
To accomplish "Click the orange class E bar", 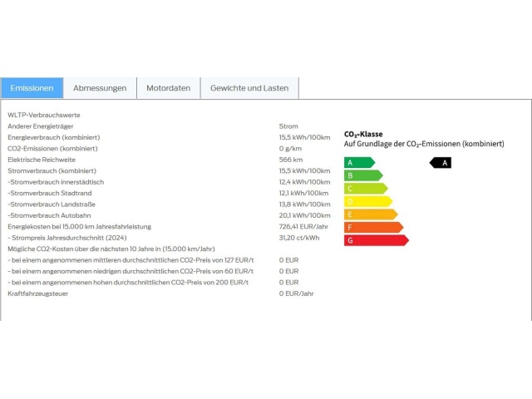I will tap(371, 214).
